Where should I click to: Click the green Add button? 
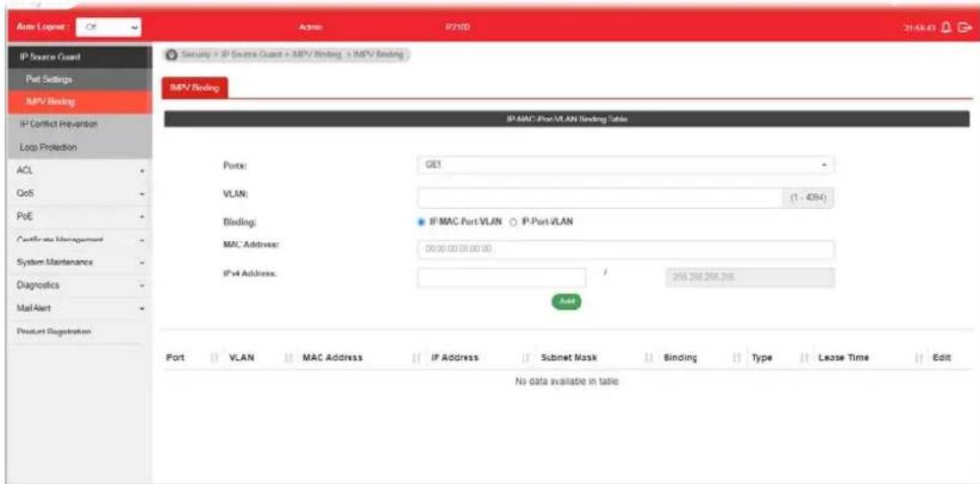[566, 302]
